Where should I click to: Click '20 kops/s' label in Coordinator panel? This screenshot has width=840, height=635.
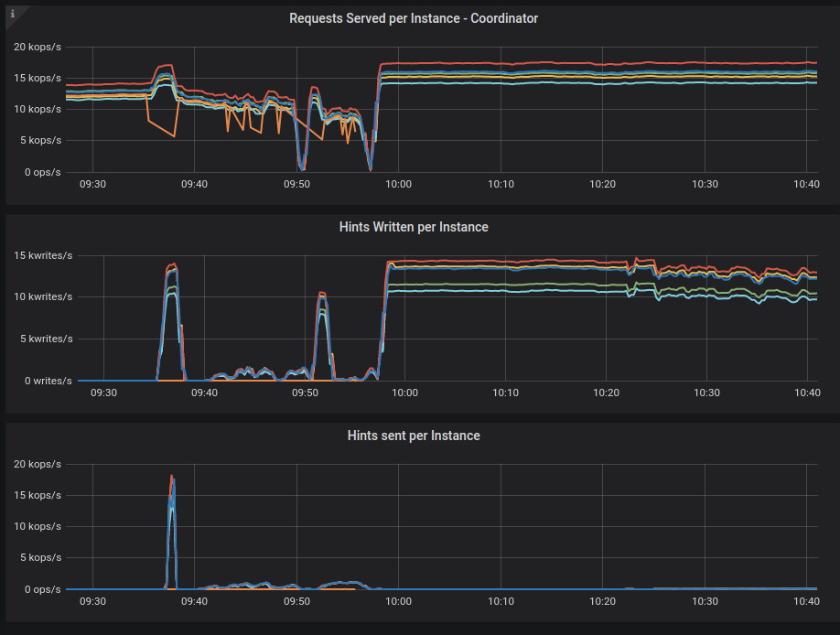[x=38, y=48]
